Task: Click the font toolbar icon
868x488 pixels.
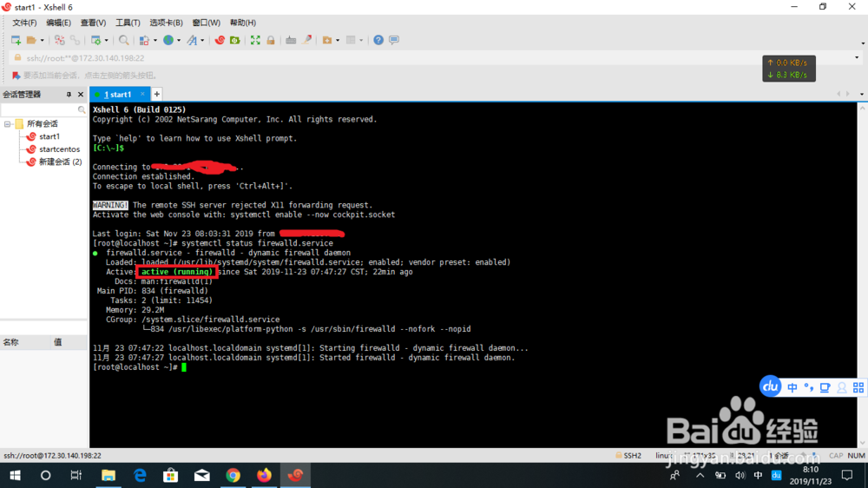Action: point(192,40)
